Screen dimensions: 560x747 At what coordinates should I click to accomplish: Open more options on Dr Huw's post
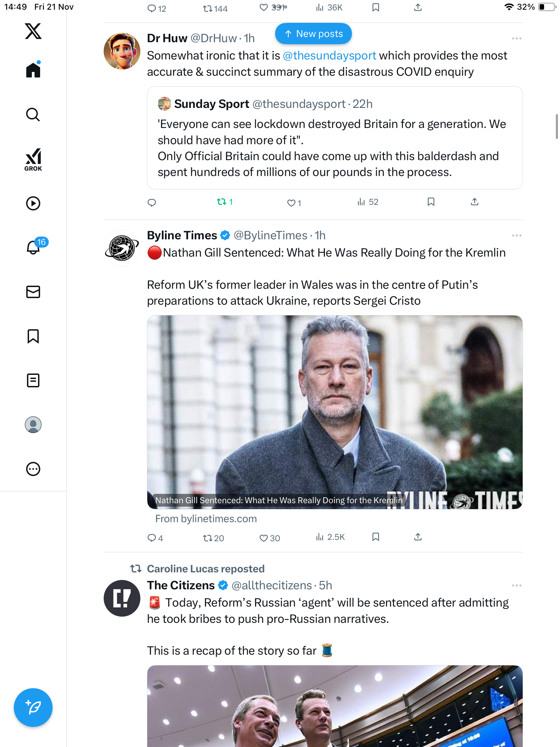[x=516, y=38]
